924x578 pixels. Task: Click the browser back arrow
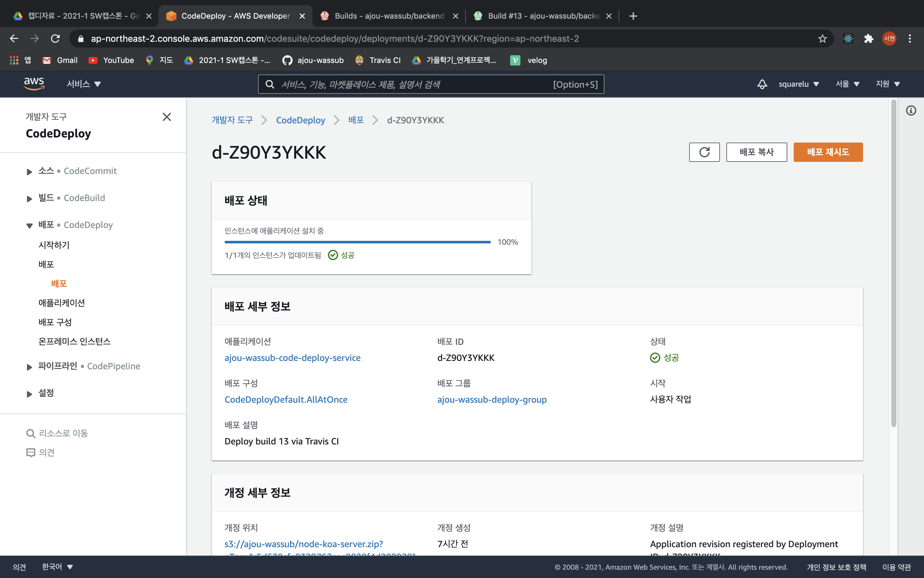coord(14,39)
